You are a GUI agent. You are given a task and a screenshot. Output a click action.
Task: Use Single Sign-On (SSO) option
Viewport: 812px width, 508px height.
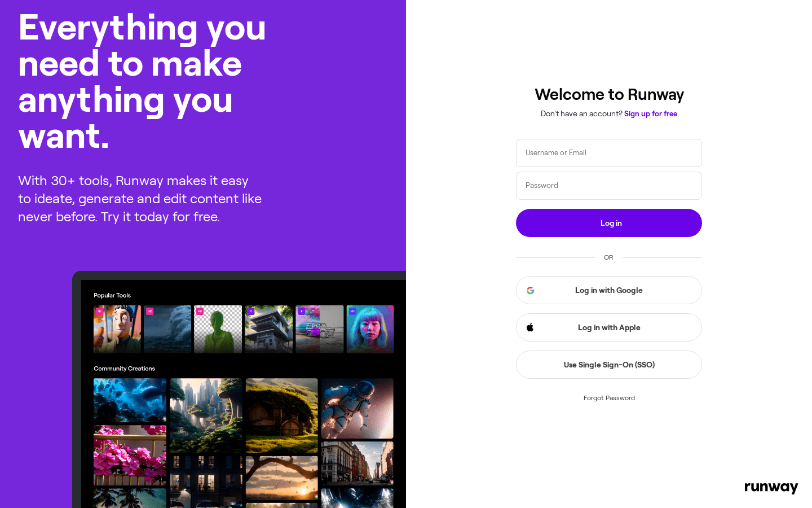[608, 365]
